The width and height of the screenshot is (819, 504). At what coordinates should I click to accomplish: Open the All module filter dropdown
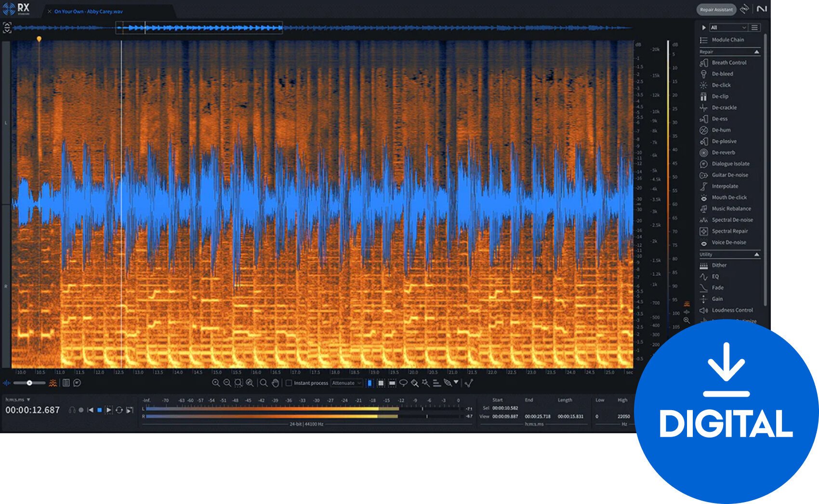coord(728,27)
